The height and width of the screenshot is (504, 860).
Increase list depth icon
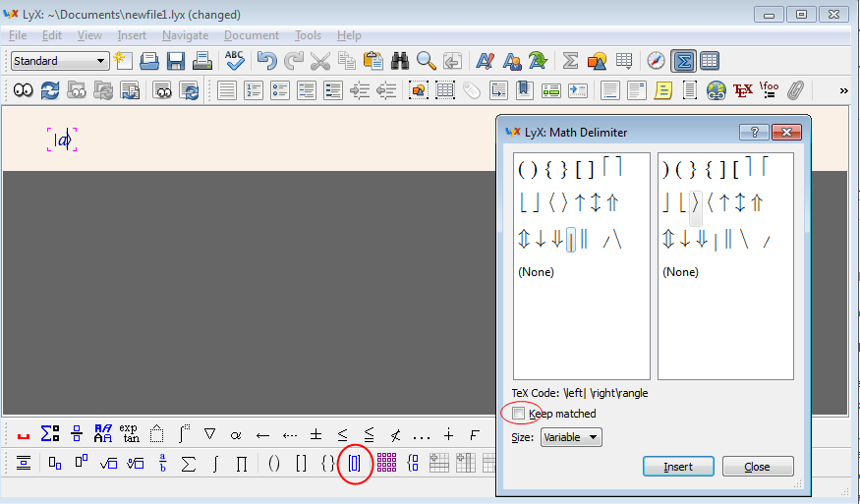coord(360,90)
